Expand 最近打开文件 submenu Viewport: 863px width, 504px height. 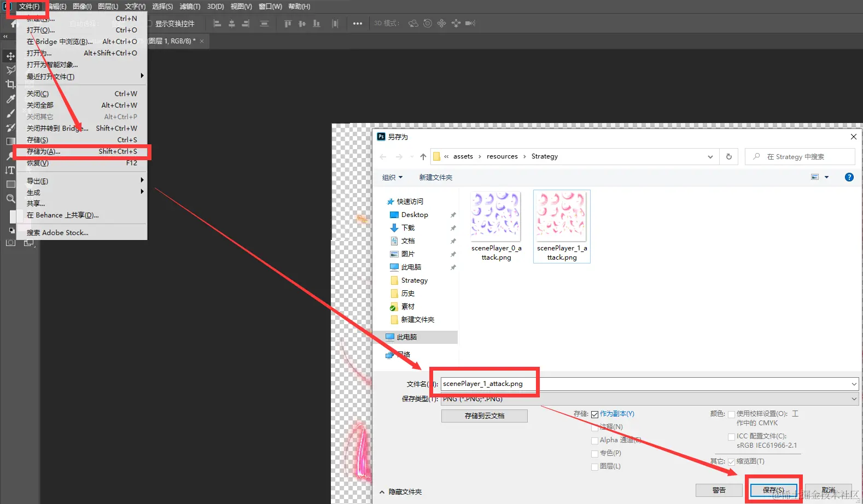82,77
